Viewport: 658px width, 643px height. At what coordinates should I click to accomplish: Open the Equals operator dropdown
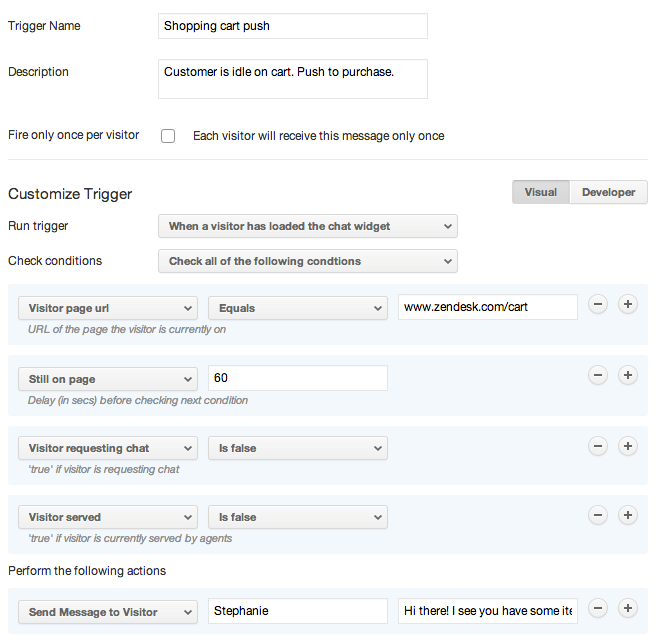[x=297, y=308]
